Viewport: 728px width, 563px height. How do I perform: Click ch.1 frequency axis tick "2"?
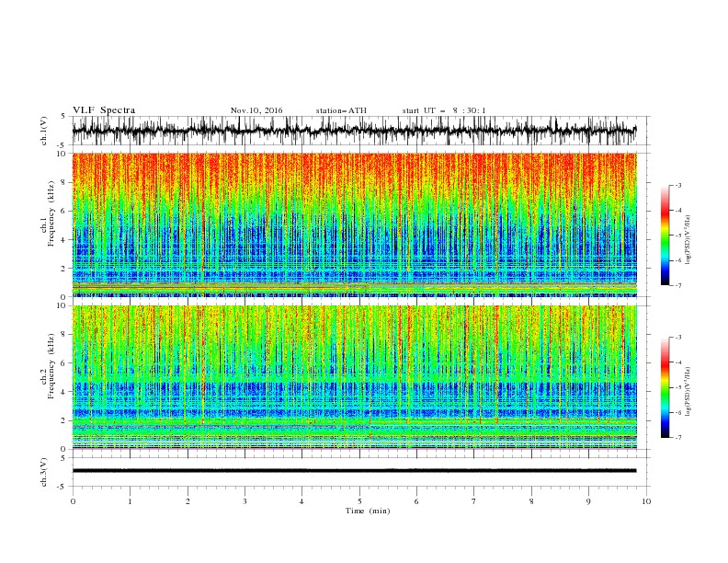[x=64, y=269]
